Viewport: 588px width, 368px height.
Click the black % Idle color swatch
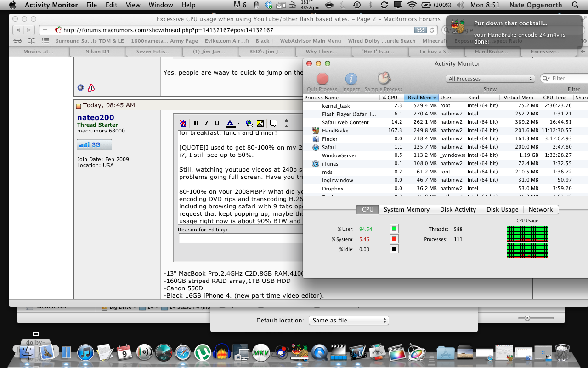click(394, 249)
